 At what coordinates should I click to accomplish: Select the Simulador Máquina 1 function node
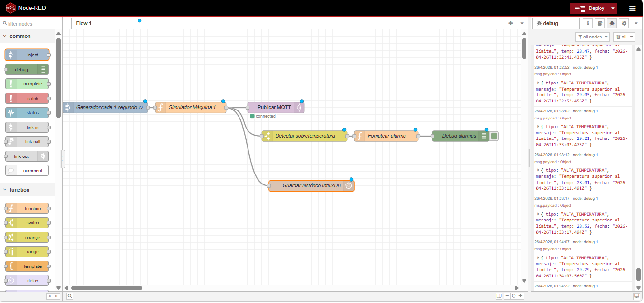tap(191, 108)
